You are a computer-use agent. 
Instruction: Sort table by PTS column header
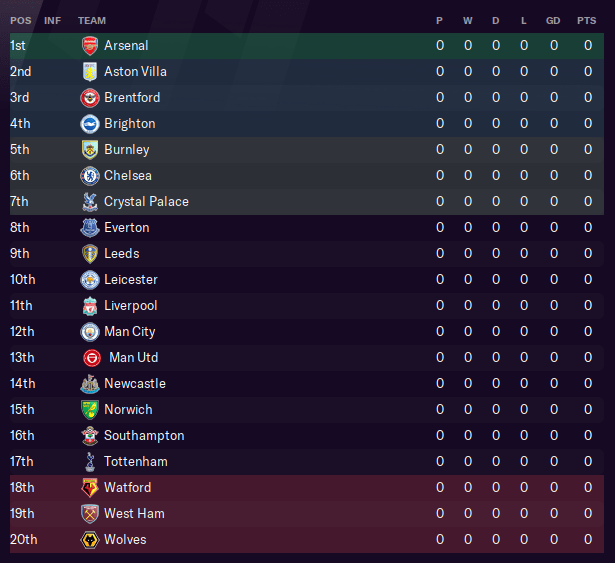coord(586,20)
